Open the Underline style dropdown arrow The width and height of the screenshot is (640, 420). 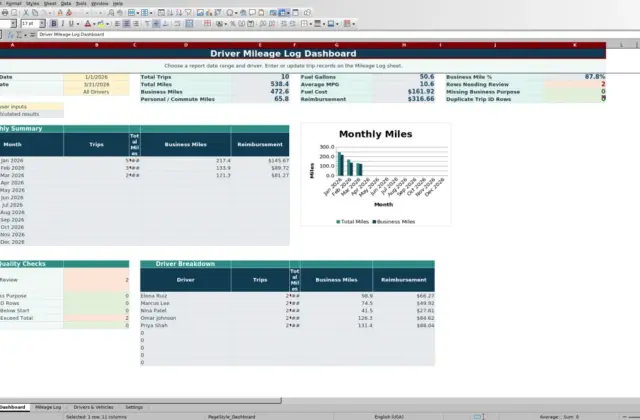[78, 24]
